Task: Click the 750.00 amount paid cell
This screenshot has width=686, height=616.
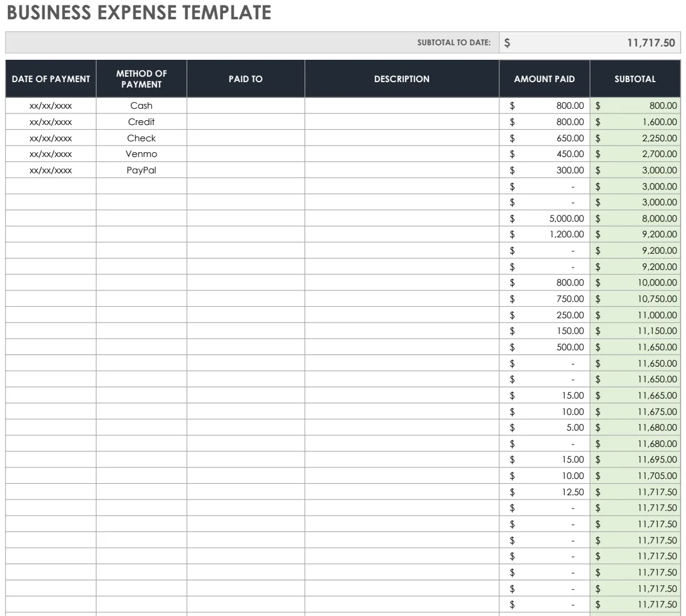Action: tap(544, 298)
